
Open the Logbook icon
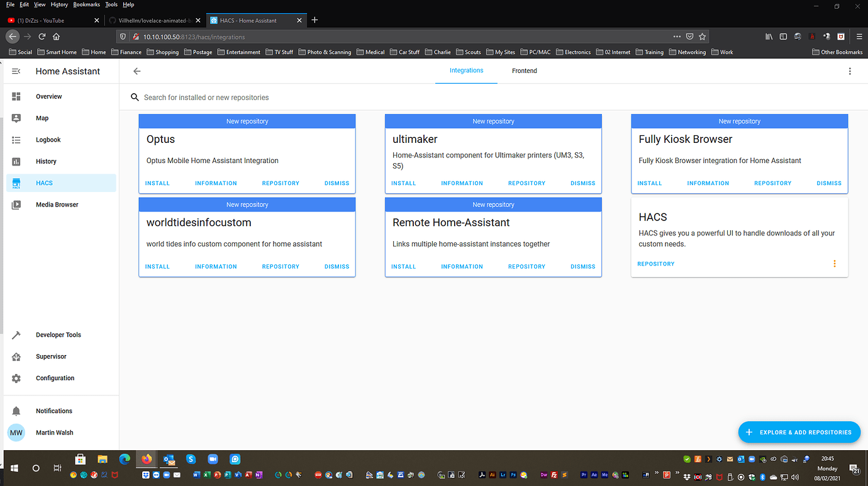pyautogui.click(x=16, y=139)
